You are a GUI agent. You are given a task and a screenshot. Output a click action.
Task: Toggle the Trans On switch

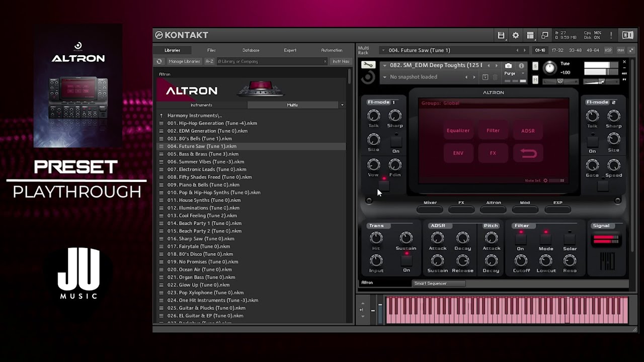(407, 259)
